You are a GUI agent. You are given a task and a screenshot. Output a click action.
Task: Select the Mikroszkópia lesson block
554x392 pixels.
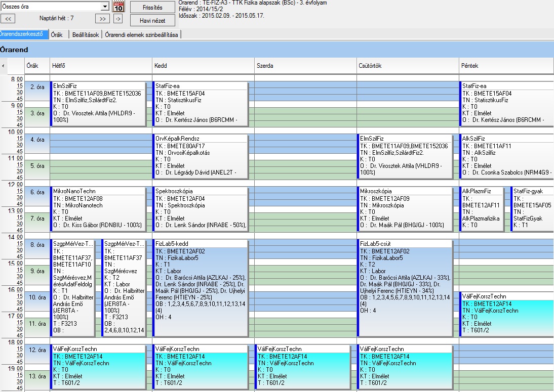pyautogui.click(x=405, y=209)
